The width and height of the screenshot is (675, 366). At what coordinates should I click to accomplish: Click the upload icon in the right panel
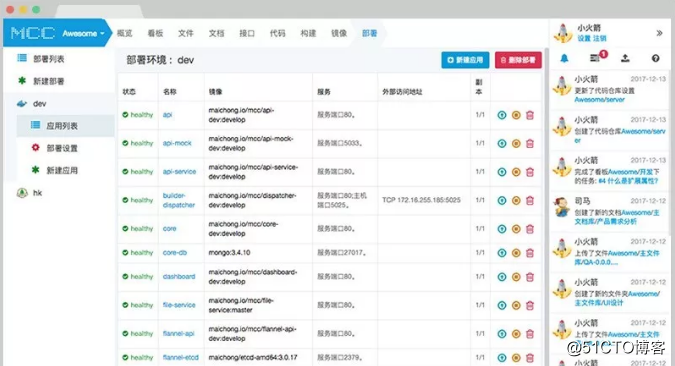coord(625,58)
